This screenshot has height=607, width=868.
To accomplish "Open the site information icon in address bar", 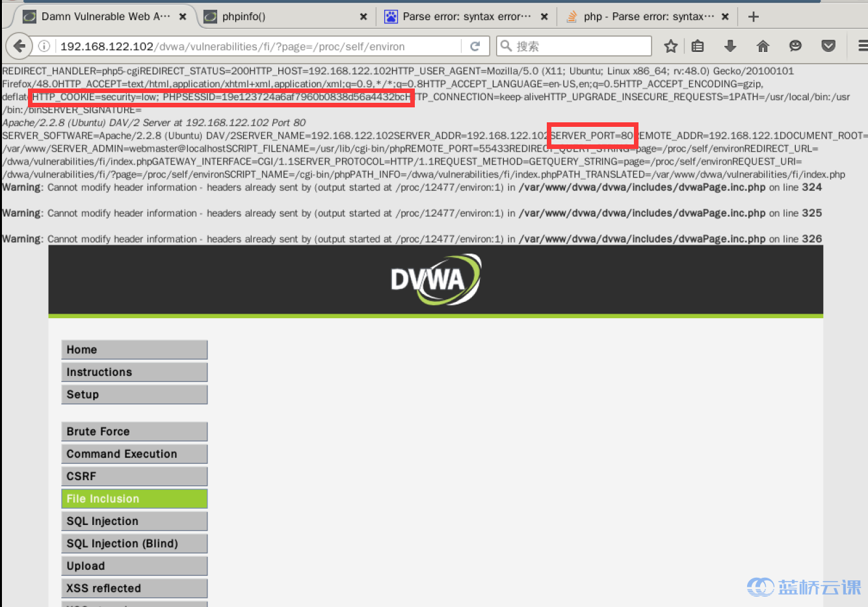I will tap(44, 46).
